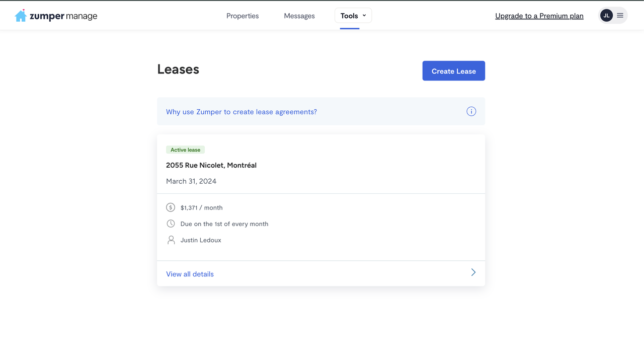Click the $1,371 / month rent text

coord(201,207)
